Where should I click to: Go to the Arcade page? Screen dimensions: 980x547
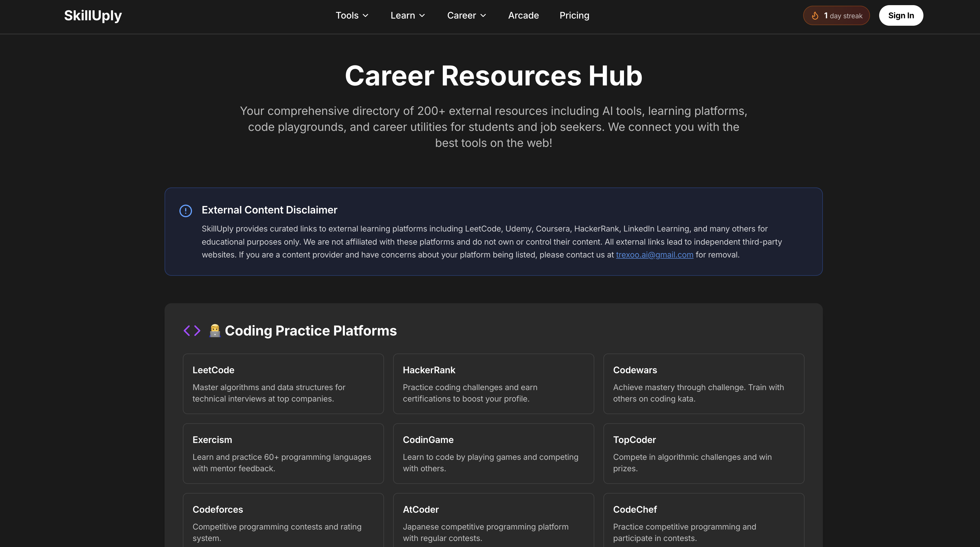[523, 16]
